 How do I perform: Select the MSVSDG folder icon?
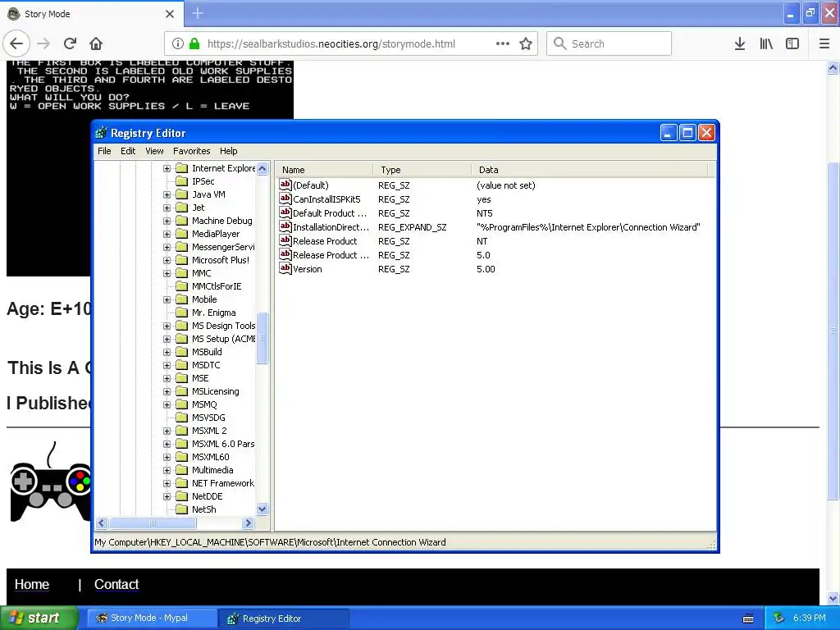(182, 418)
